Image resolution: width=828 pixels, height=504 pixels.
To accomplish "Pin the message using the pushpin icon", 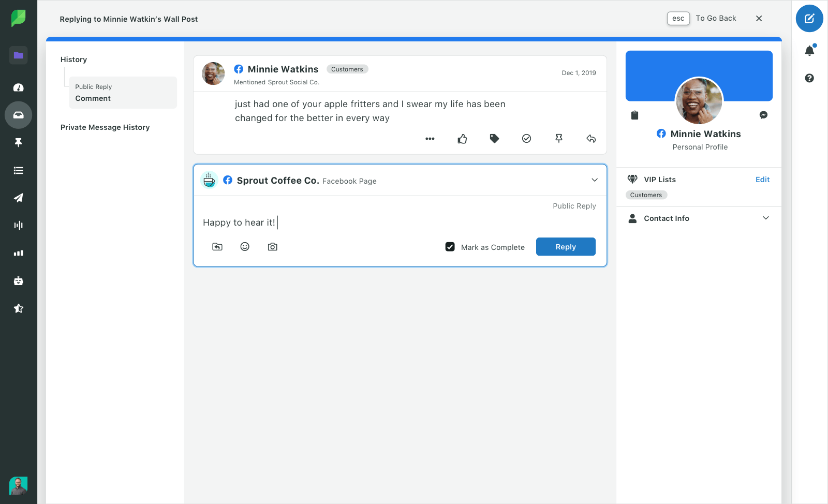I will (559, 139).
